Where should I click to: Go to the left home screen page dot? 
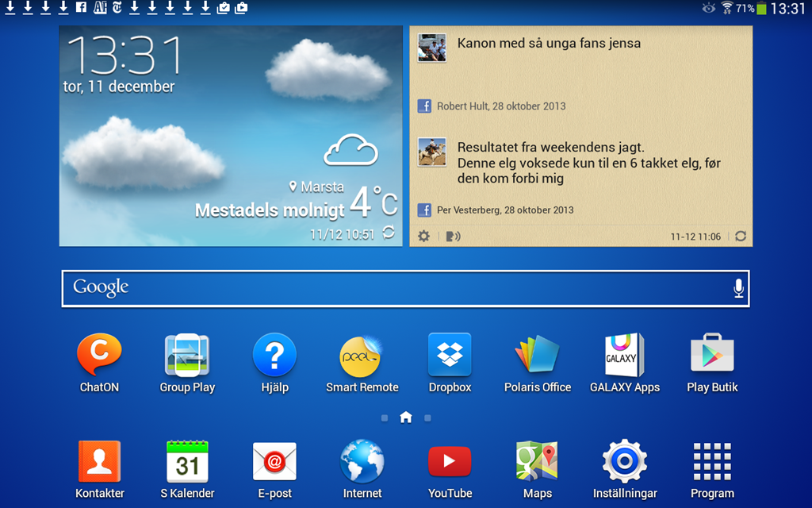click(385, 418)
